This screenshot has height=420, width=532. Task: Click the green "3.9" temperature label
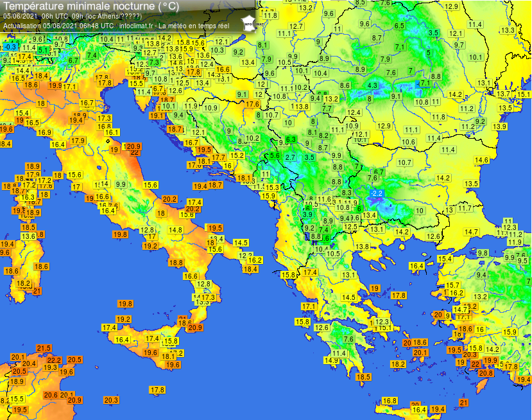(308, 214)
